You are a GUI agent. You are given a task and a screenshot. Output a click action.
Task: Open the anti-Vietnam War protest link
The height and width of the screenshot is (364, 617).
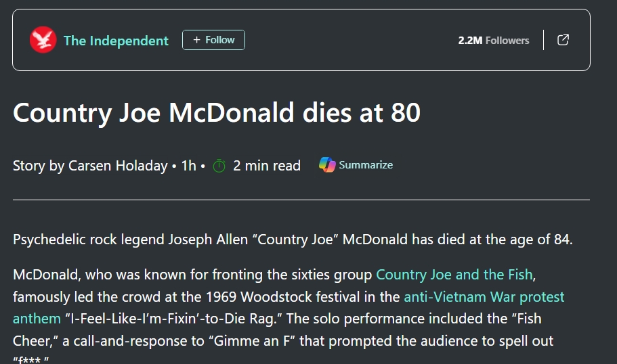(484, 296)
